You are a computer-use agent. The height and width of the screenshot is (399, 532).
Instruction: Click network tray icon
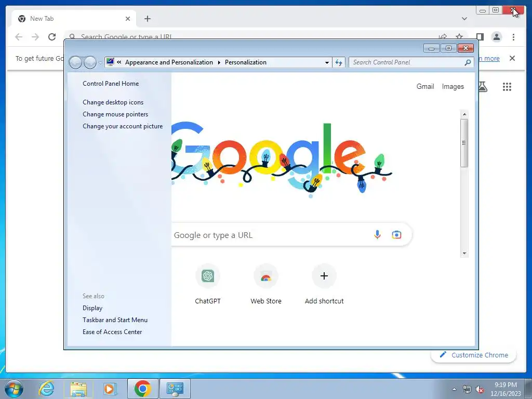467,390
